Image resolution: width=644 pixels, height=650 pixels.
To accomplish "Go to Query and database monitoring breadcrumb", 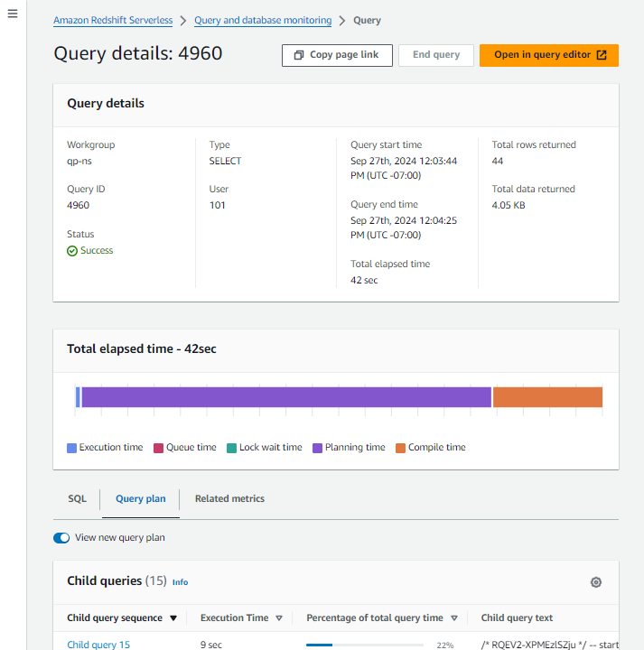I will pos(263,21).
